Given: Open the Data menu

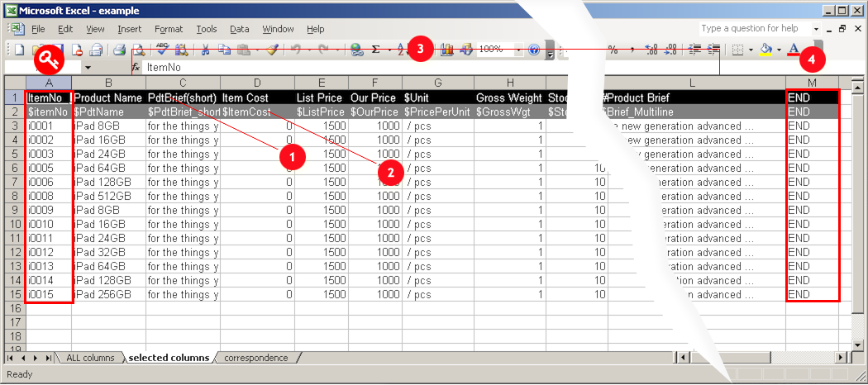Looking at the screenshot, I should point(240,29).
